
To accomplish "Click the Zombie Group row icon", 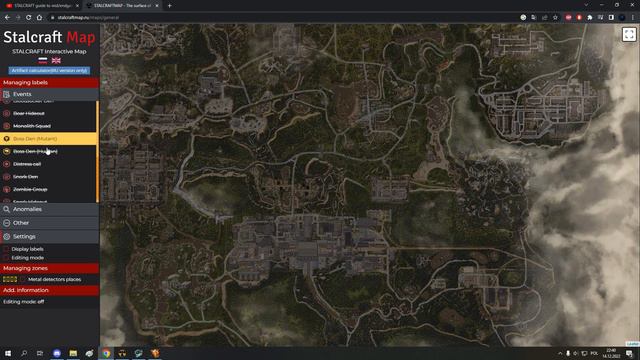I will coord(7,189).
